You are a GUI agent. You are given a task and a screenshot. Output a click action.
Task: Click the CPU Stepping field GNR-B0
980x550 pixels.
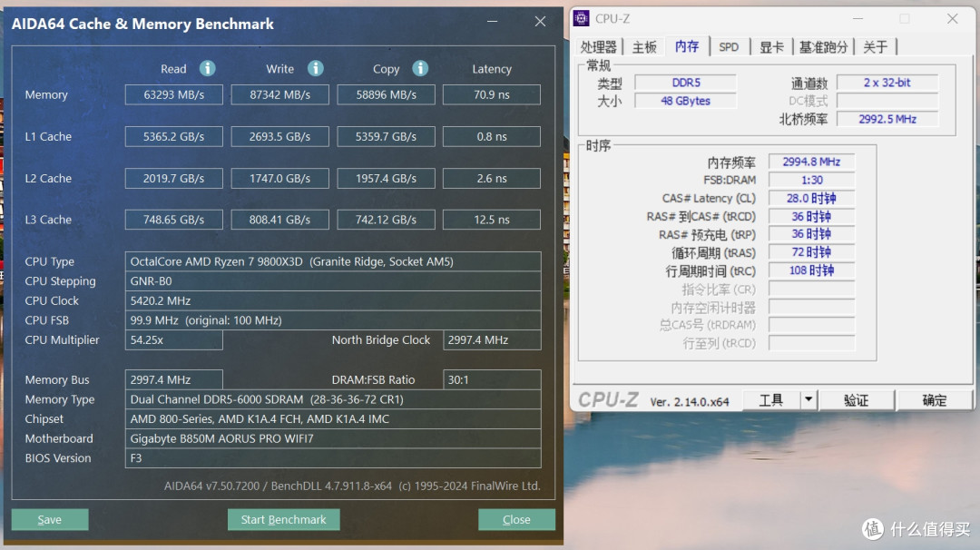[333, 281]
